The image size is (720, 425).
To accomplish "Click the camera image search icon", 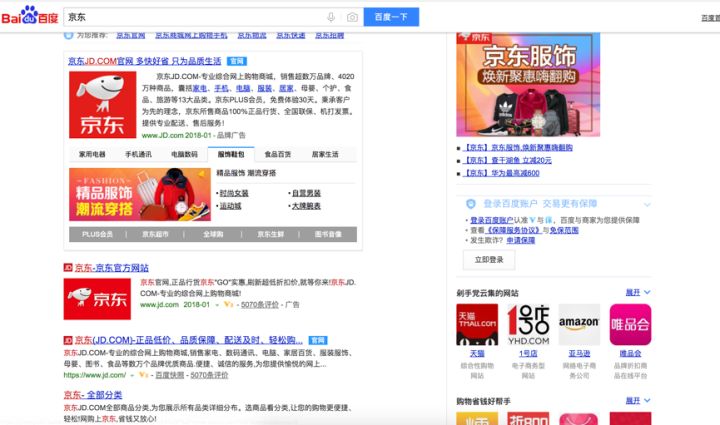I will coord(352,17).
